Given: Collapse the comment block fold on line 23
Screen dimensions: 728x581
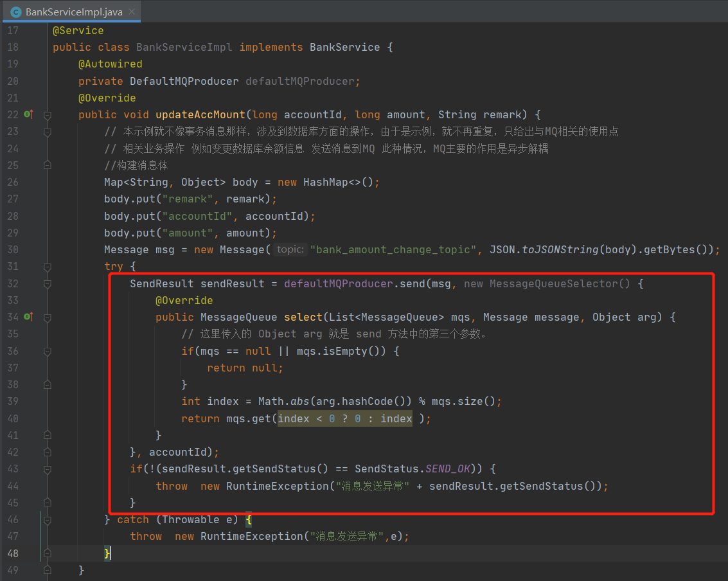Looking at the screenshot, I should click(x=47, y=132).
